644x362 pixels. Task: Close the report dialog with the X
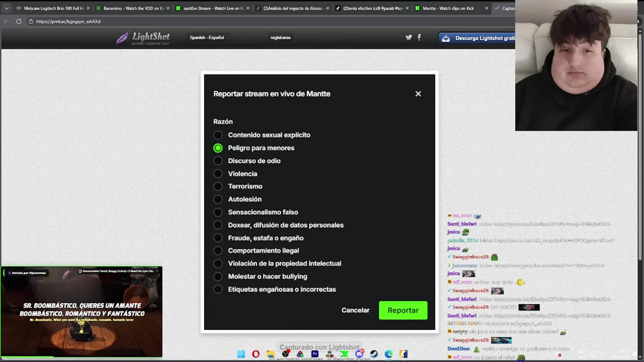(x=418, y=94)
